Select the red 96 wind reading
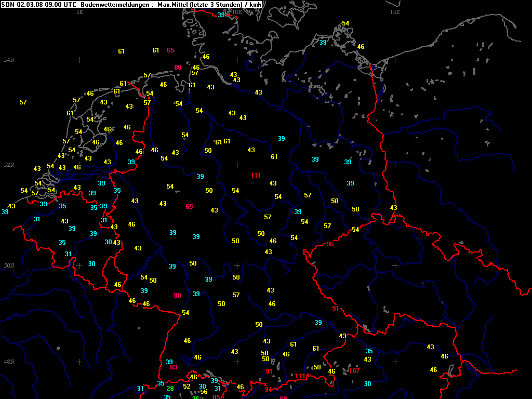 click(x=330, y=244)
